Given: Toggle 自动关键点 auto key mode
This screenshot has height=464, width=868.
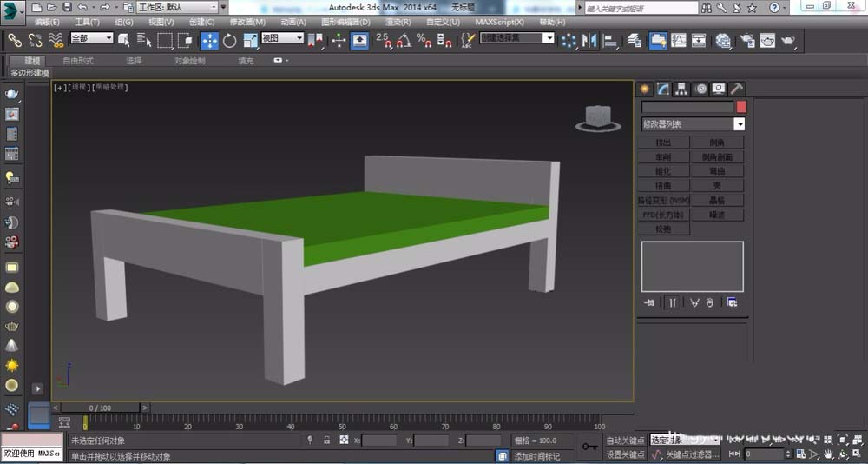Looking at the screenshot, I should point(625,441).
